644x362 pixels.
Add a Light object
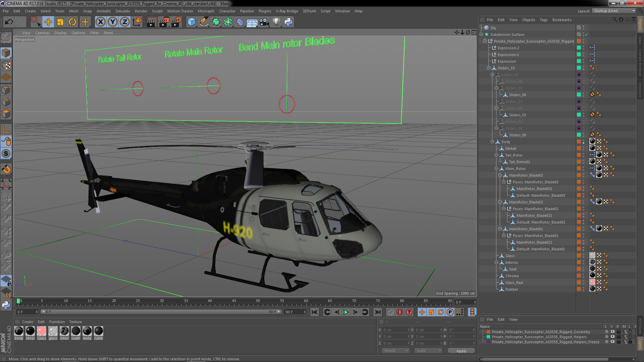pyautogui.click(x=276, y=22)
